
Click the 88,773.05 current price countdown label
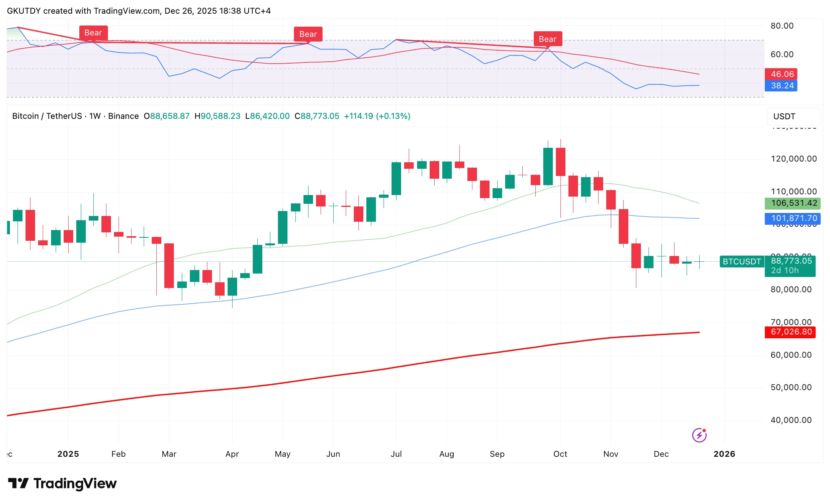(791, 266)
